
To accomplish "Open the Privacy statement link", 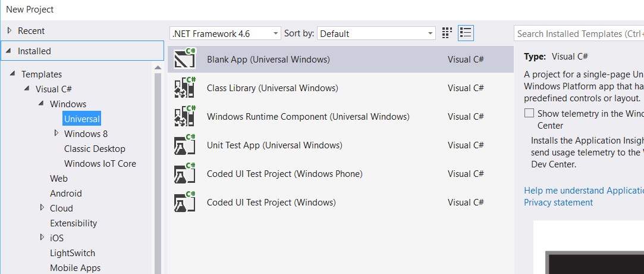I will [558, 203].
